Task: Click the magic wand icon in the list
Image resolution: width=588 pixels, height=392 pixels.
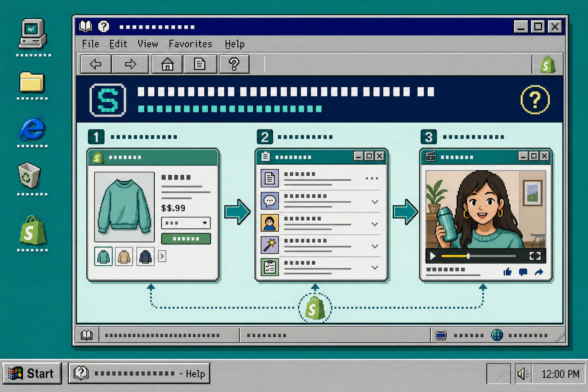Action: (x=269, y=245)
